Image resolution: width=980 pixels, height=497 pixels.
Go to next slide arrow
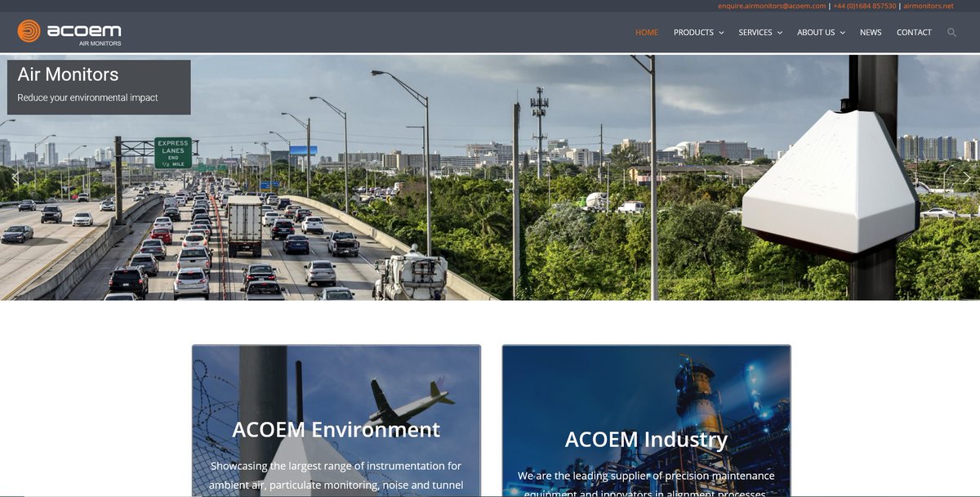pyautogui.click(x=966, y=177)
